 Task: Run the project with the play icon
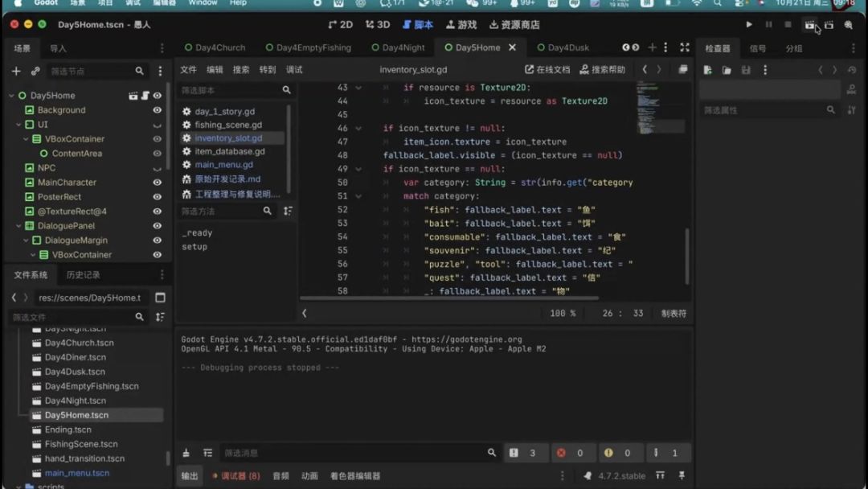(749, 24)
